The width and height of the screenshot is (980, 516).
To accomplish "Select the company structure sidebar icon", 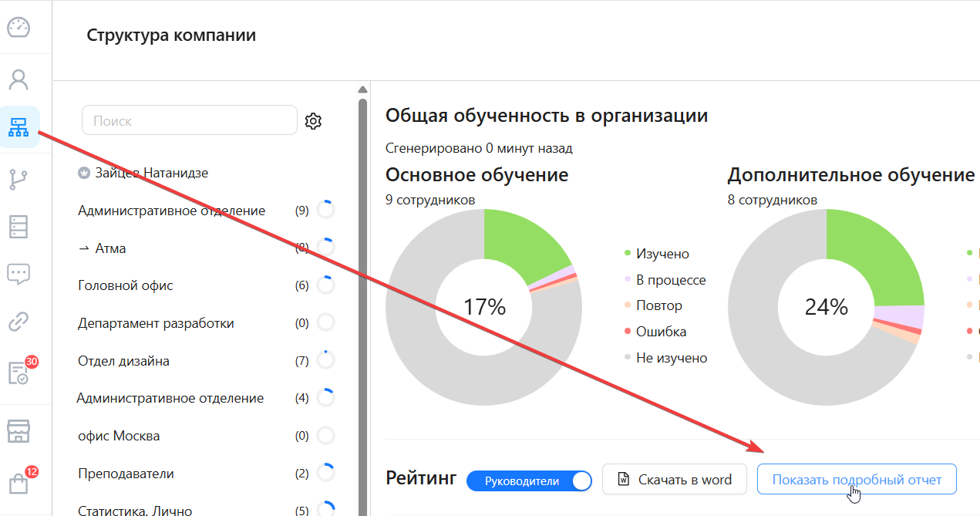I will (x=19, y=126).
